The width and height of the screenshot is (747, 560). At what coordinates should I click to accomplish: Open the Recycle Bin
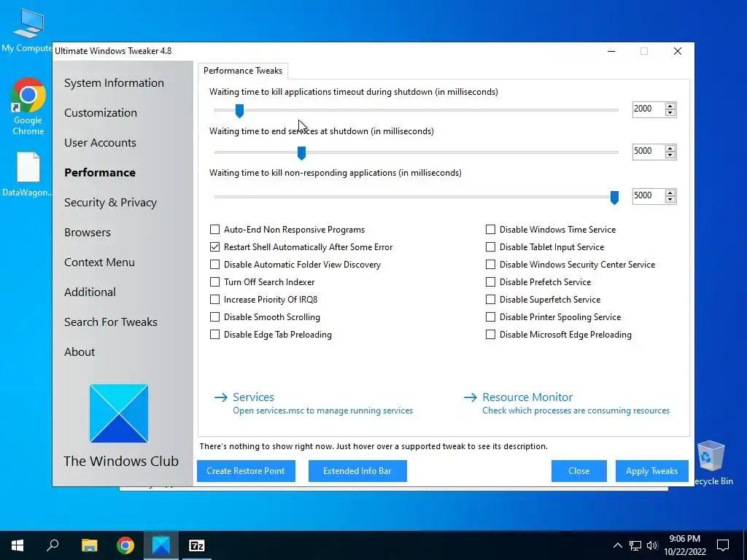[711, 462]
